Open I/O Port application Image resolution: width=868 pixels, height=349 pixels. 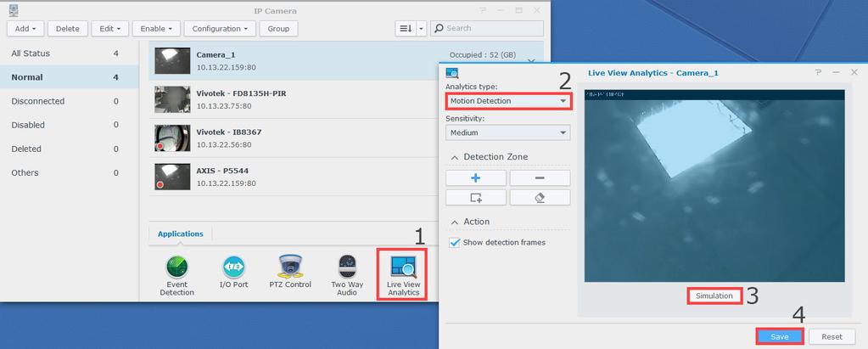click(233, 273)
